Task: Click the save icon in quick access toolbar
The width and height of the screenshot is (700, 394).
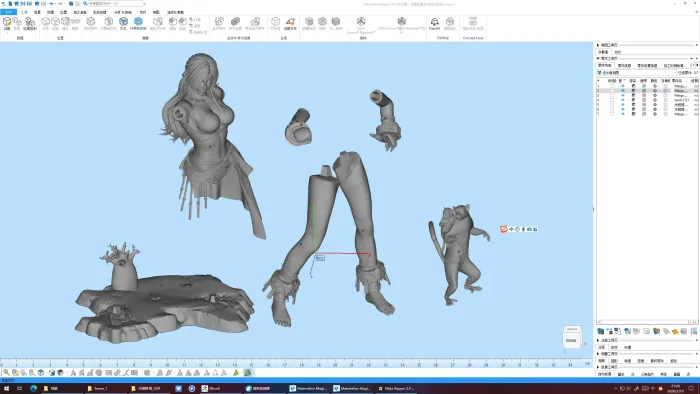Action: click(17, 4)
